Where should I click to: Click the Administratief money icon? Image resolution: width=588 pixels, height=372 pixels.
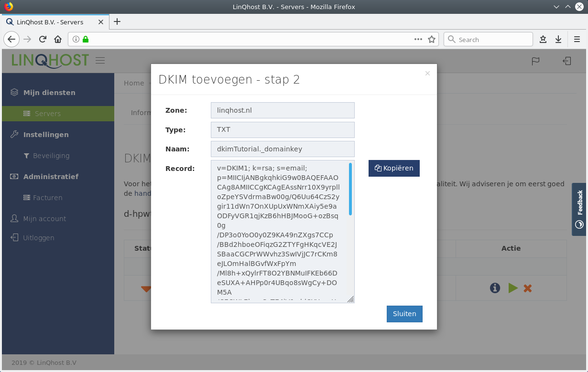tap(14, 176)
